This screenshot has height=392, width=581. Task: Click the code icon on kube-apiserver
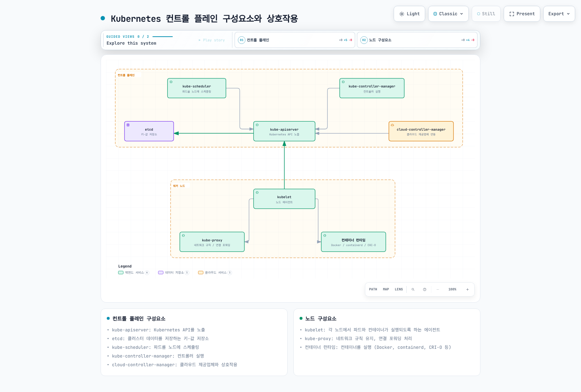257,125
